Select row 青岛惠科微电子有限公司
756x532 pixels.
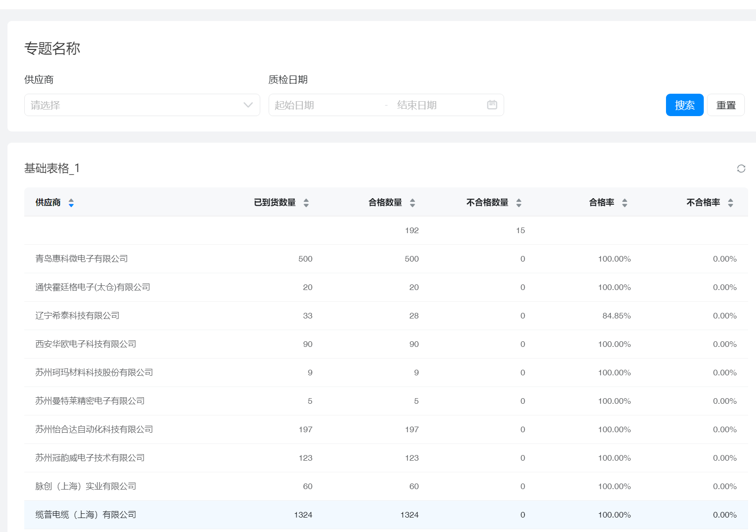(386, 259)
